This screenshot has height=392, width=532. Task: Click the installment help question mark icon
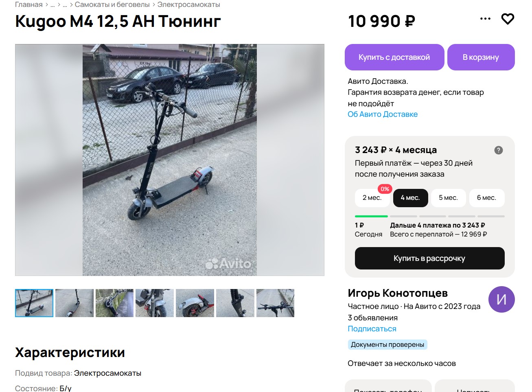coord(498,150)
